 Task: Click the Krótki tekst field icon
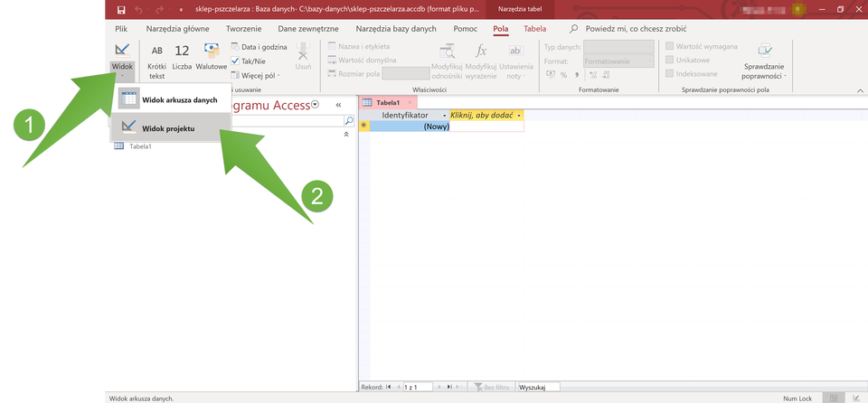click(157, 52)
